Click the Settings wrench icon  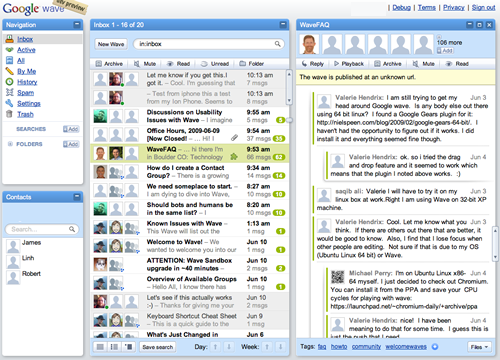click(x=9, y=103)
